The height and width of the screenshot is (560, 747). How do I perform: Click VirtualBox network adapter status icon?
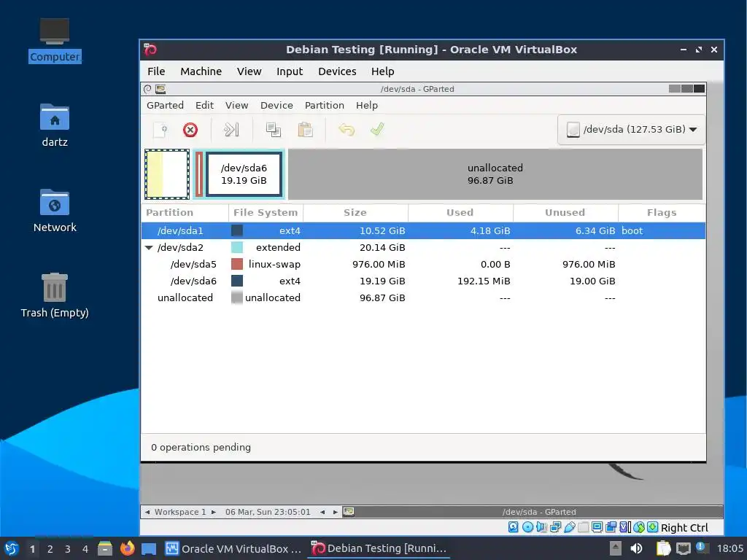[x=555, y=527]
